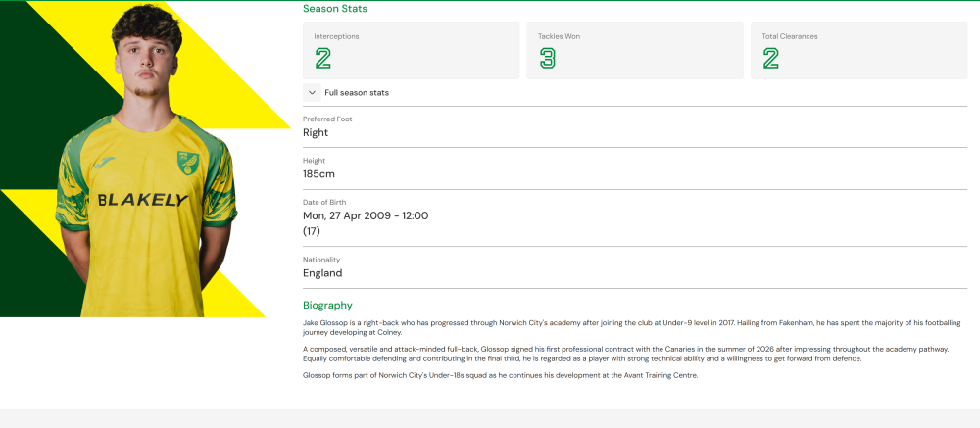This screenshot has height=428, width=980.
Task: Click the nationality value 'England'
Action: (x=322, y=273)
